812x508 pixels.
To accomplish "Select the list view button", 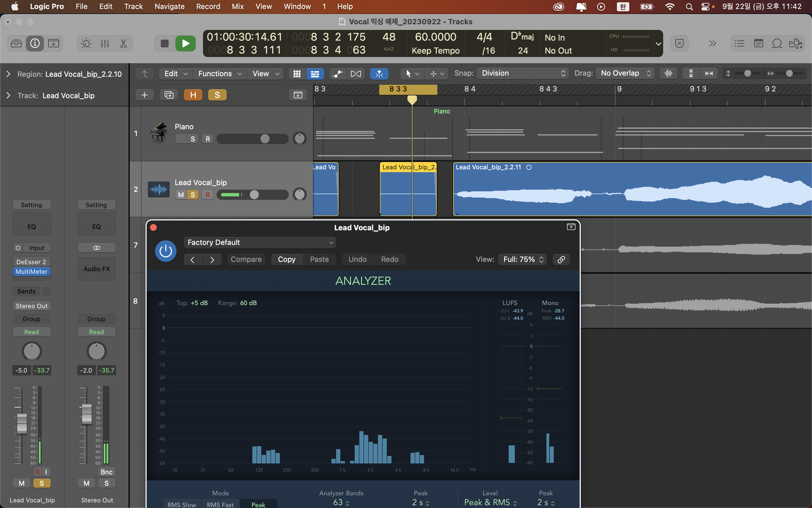I will pyautogui.click(x=315, y=74).
